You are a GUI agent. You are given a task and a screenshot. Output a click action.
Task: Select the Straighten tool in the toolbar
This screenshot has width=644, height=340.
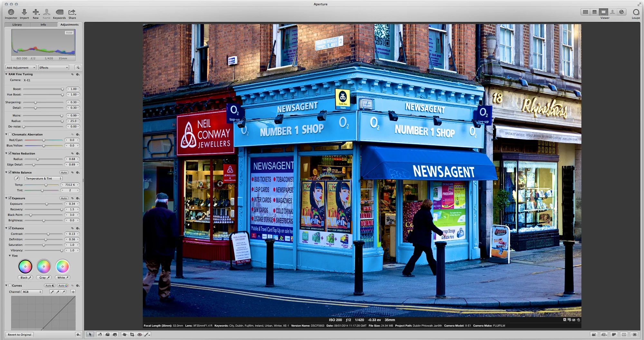coord(125,335)
